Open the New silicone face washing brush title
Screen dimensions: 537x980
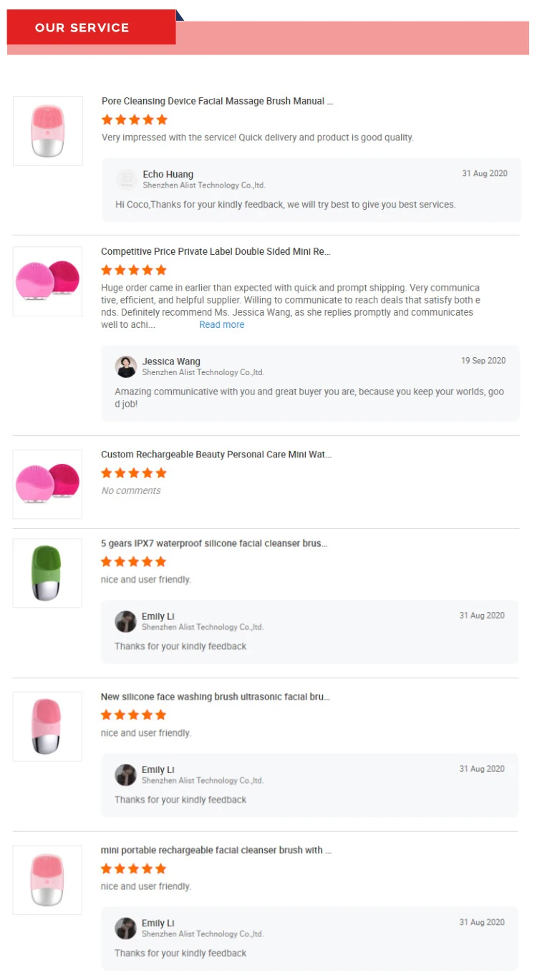215,697
